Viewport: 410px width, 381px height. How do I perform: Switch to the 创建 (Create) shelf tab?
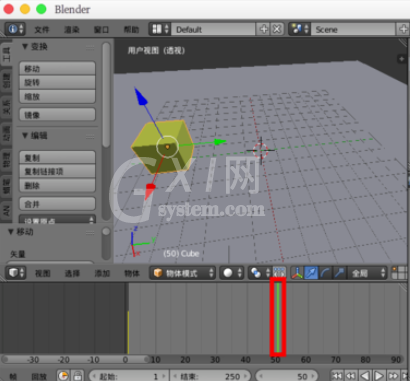pyautogui.click(x=6, y=80)
